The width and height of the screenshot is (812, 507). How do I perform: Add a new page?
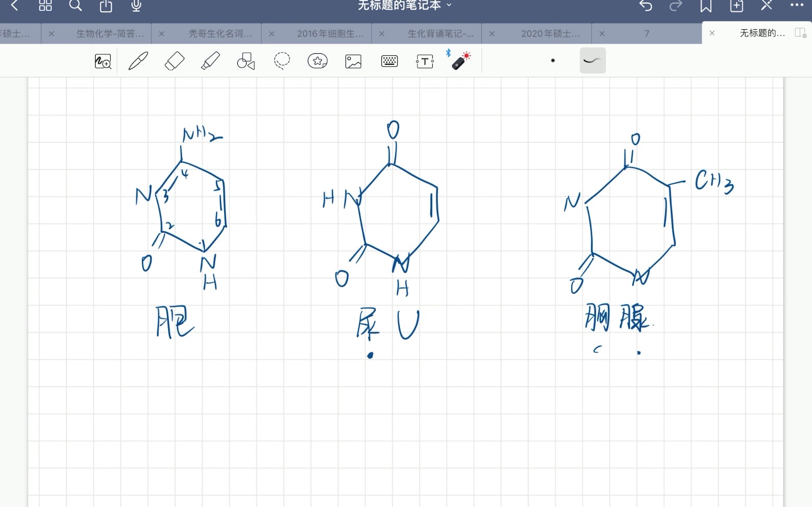pos(737,6)
